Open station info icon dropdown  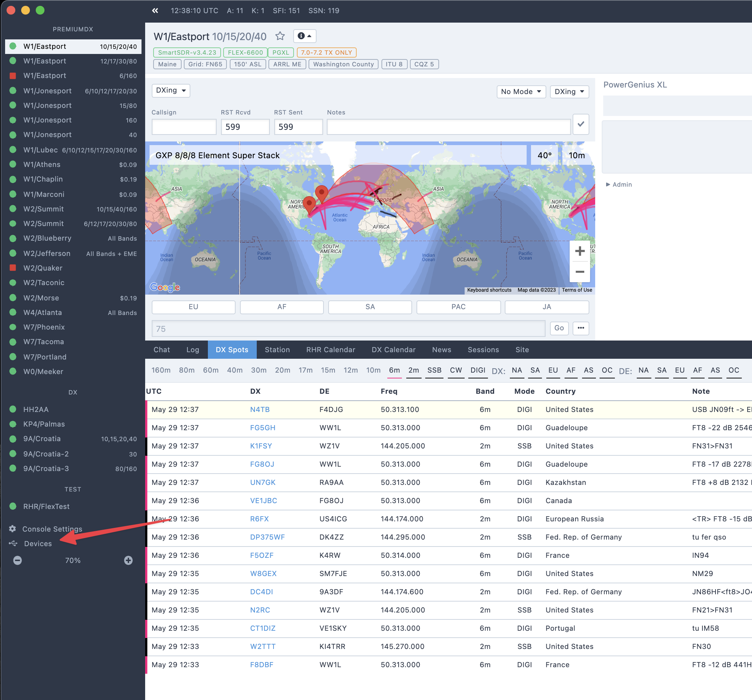pos(305,36)
